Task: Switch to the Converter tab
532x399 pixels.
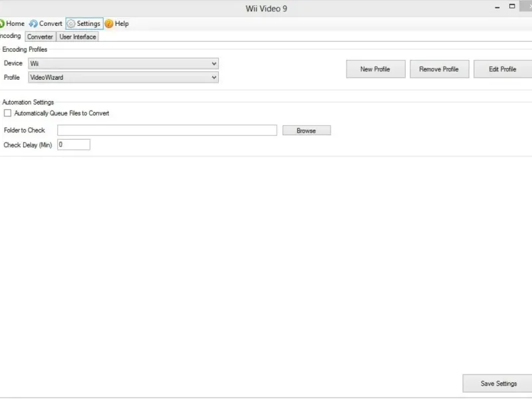Action: tap(40, 37)
